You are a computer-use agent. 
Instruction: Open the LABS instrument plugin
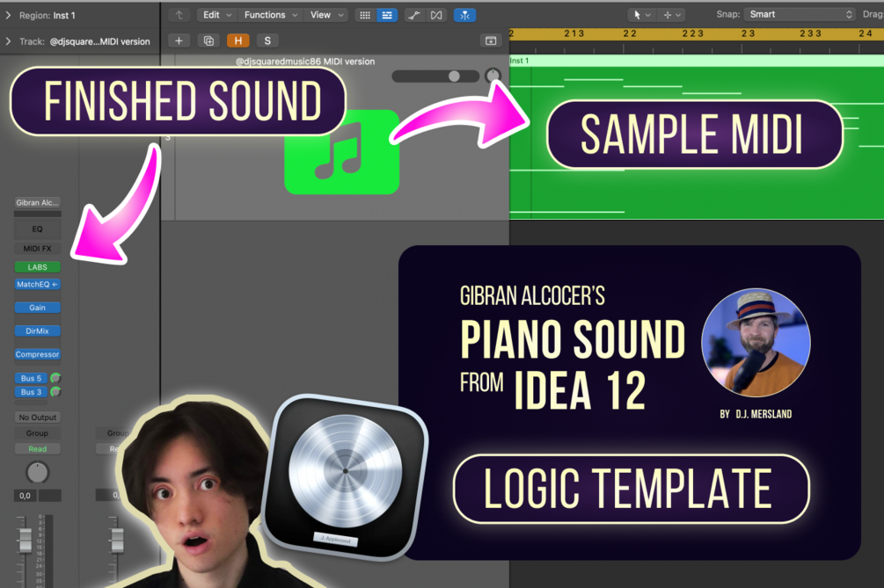[x=37, y=267]
